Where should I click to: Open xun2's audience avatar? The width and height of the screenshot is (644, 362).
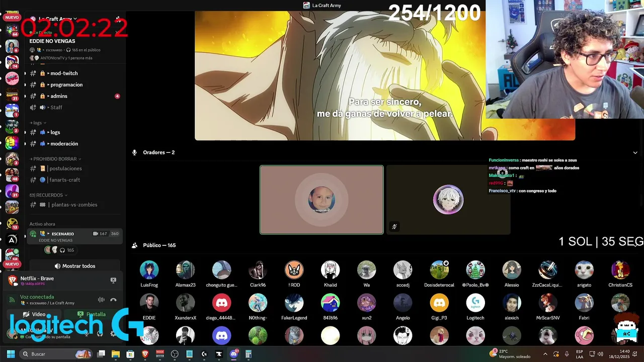pyautogui.click(x=366, y=303)
